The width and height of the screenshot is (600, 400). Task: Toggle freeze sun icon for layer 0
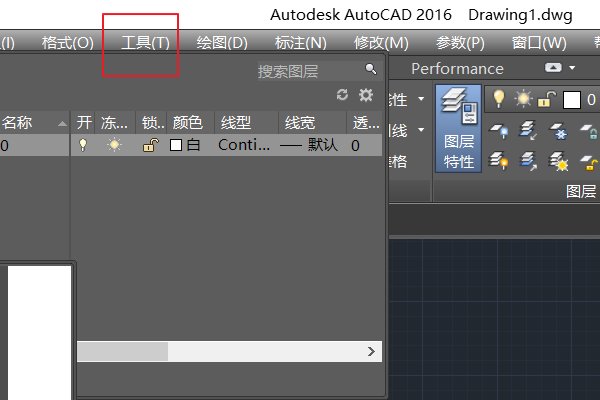114,145
